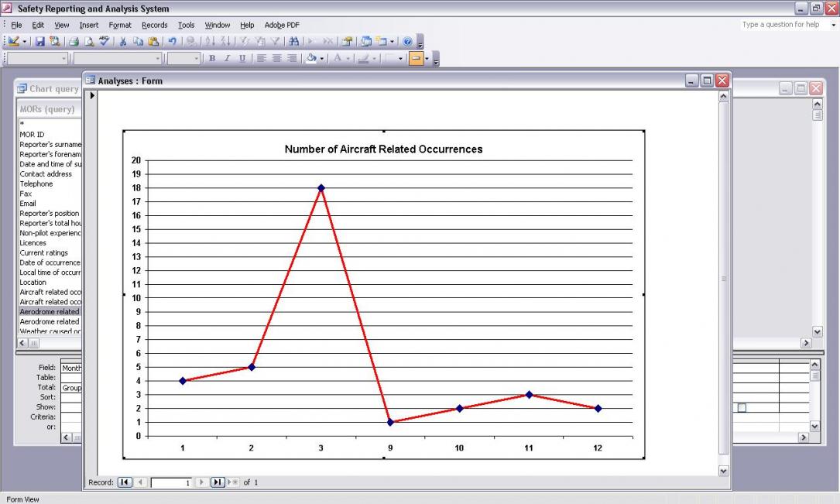
Task: Click the Number of Aircraft Related Occurrences title
Action: tap(383, 149)
